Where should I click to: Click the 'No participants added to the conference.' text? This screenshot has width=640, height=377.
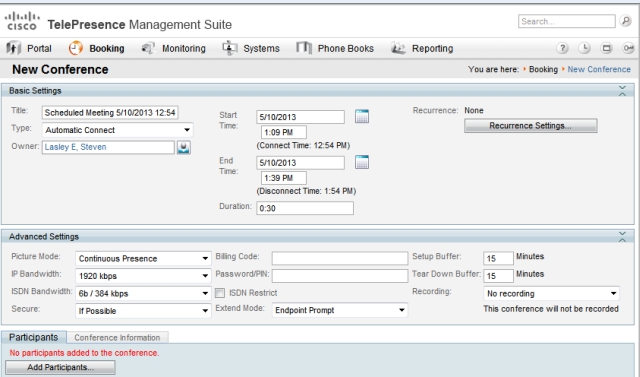coord(84,353)
